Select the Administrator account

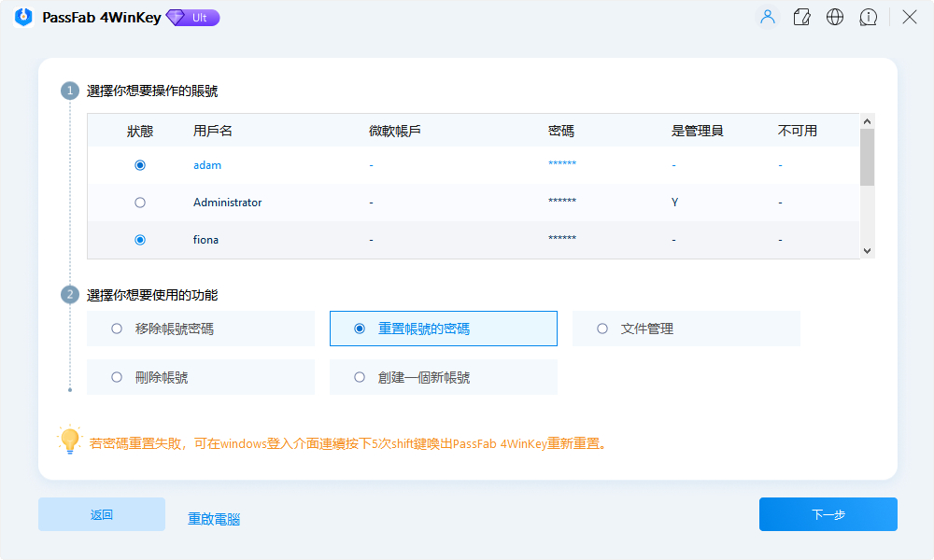140,202
